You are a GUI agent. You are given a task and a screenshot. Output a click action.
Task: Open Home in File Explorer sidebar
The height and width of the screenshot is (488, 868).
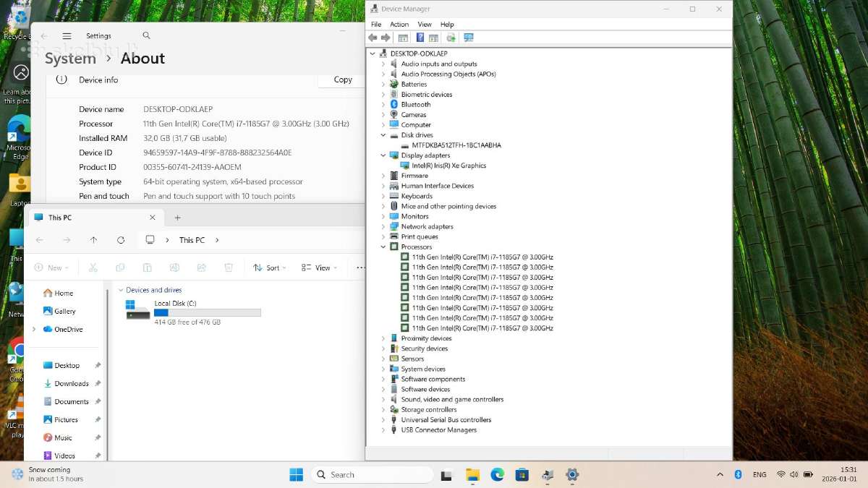[64, 293]
